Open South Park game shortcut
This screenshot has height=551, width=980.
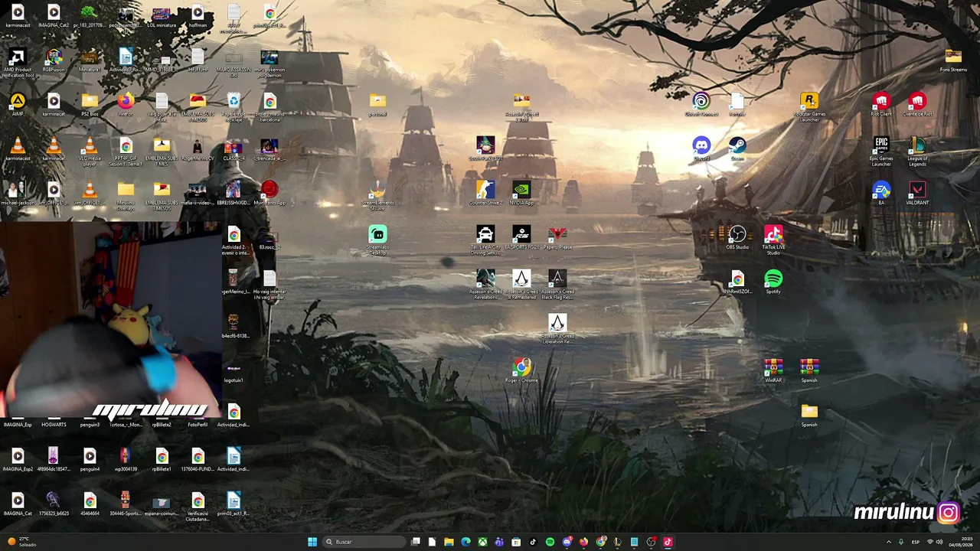click(x=485, y=148)
